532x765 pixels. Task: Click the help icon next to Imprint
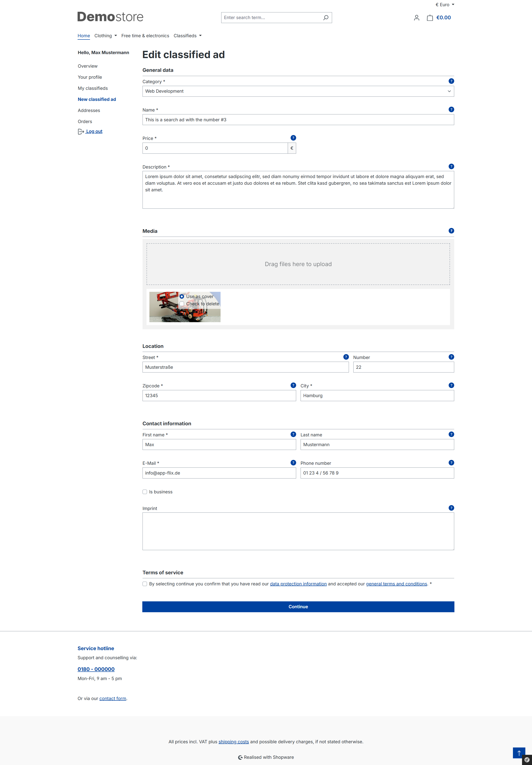(451, 508)
